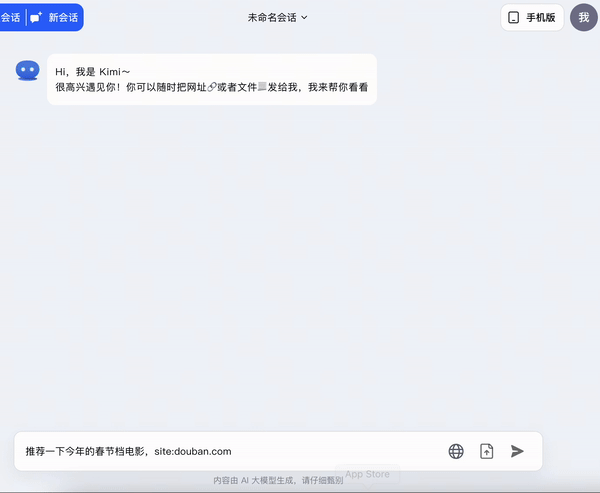The image size is (600, 493).
Task: Start a 新会话 via its label
Action: tap(63, 18)
